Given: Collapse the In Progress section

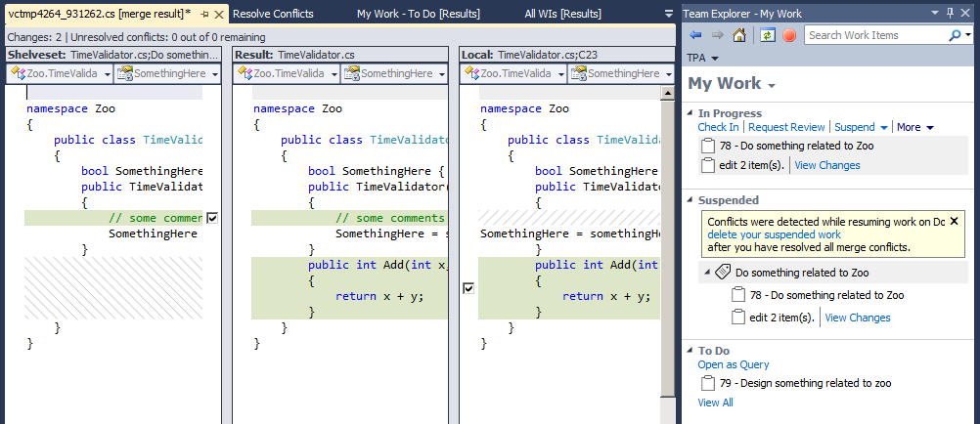Looking at the screenshot, I should tap(691, 113).
